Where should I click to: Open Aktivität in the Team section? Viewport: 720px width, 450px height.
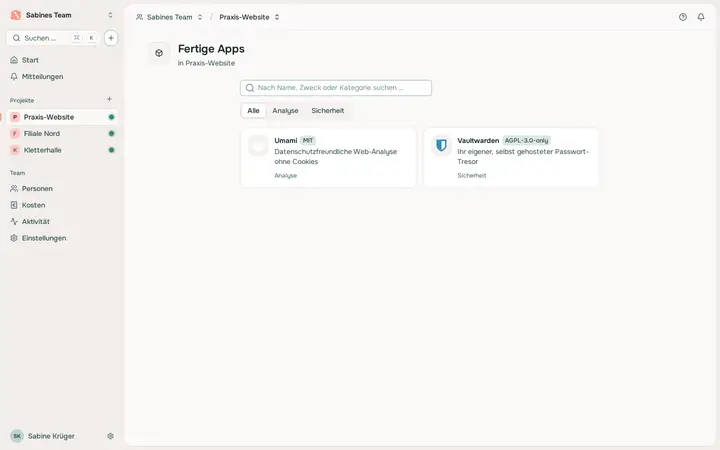(62, 222)
